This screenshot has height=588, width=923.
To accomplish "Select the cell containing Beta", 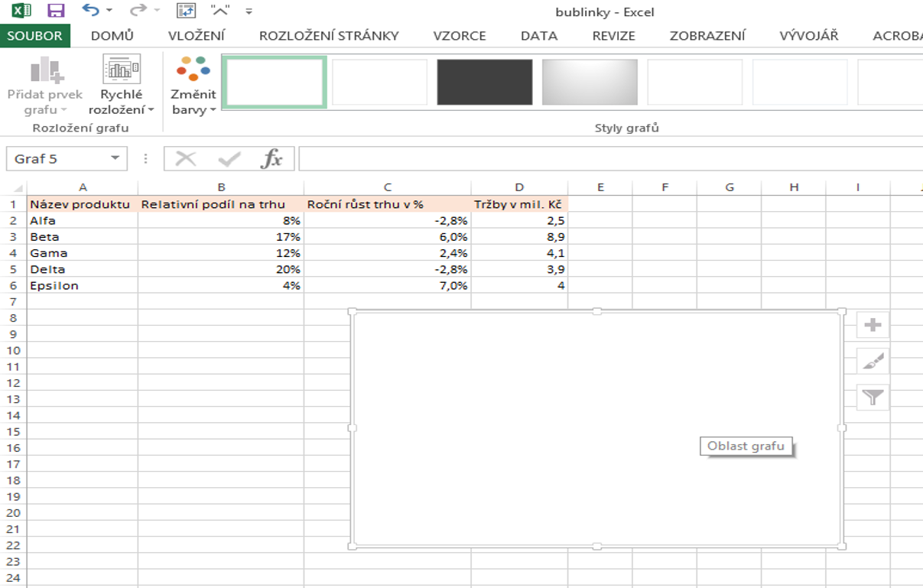I will click(83, 236).
